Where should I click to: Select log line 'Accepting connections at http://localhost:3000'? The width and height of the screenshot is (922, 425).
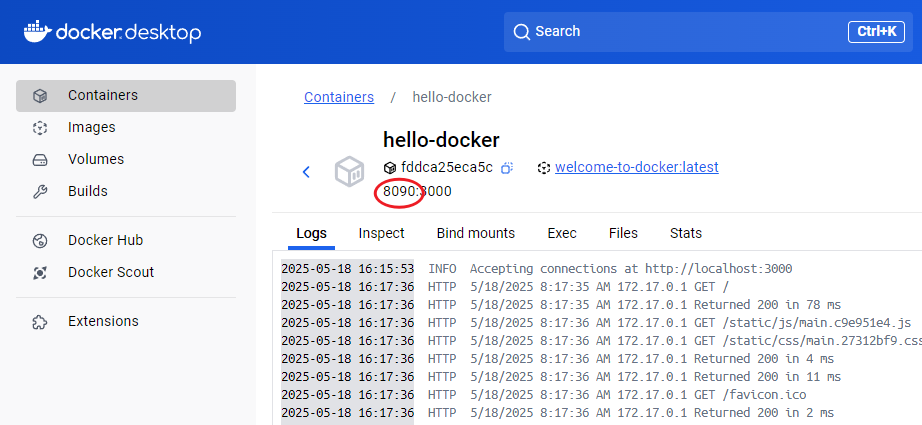pyautogui.click(x=631, y=269)
